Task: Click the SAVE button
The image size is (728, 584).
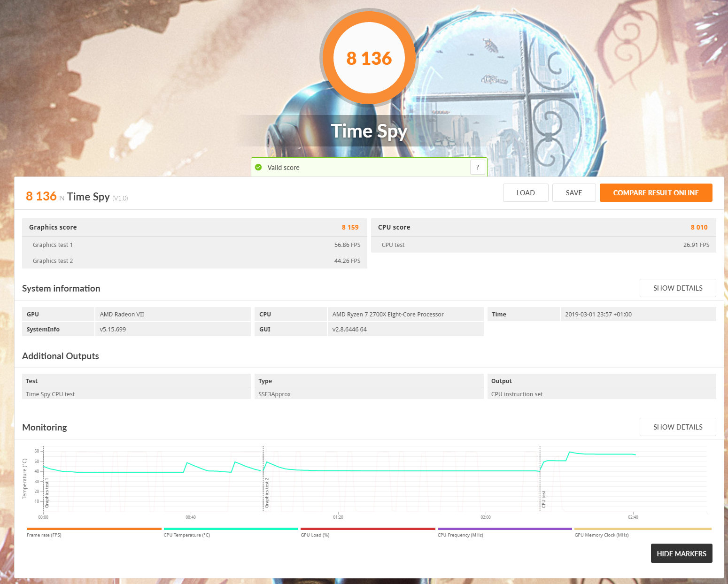Action: point(574,193)
